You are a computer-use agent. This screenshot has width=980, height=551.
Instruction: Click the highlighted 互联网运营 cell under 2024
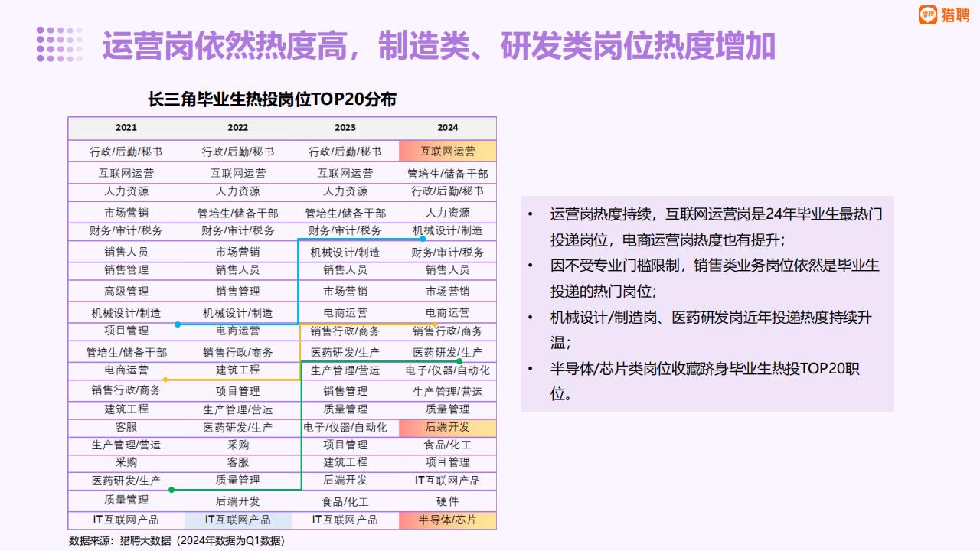(448, 152)
